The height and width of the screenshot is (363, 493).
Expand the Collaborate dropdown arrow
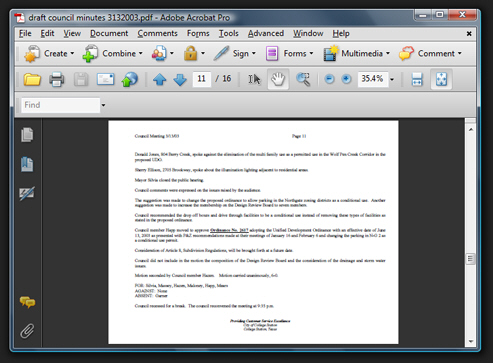(172, 53)
